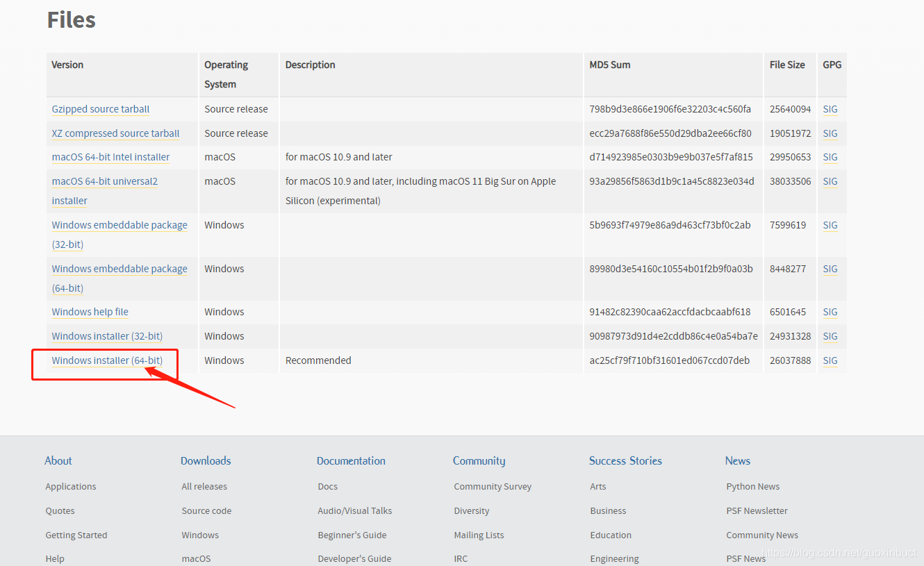
Task: Select file size 26037888 cell
Action: point(790,360)
